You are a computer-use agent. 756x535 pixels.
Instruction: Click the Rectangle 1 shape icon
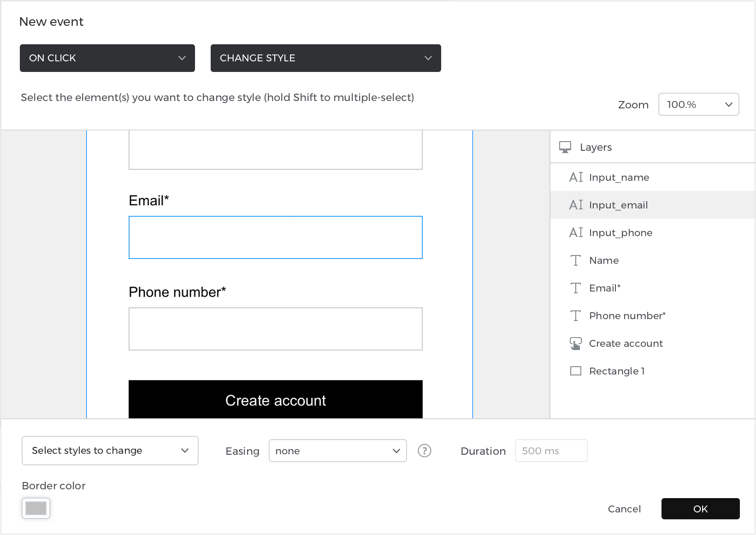coord(575,371)
